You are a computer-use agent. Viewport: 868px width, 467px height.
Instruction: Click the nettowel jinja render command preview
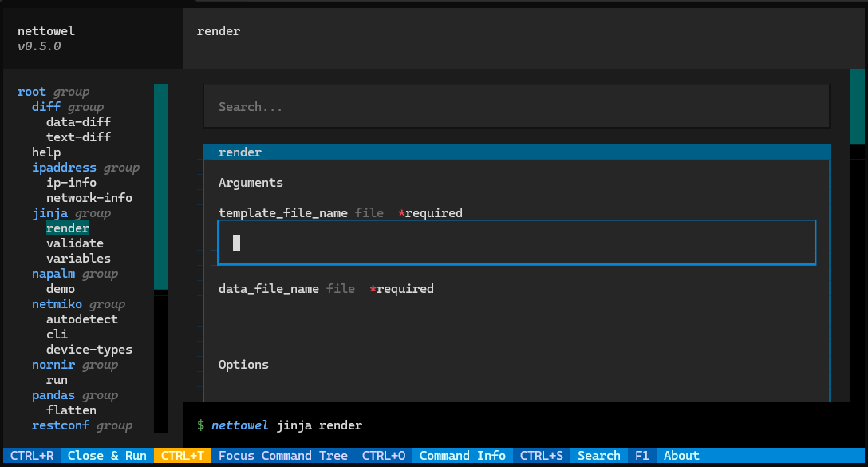[x=286, y=425]
